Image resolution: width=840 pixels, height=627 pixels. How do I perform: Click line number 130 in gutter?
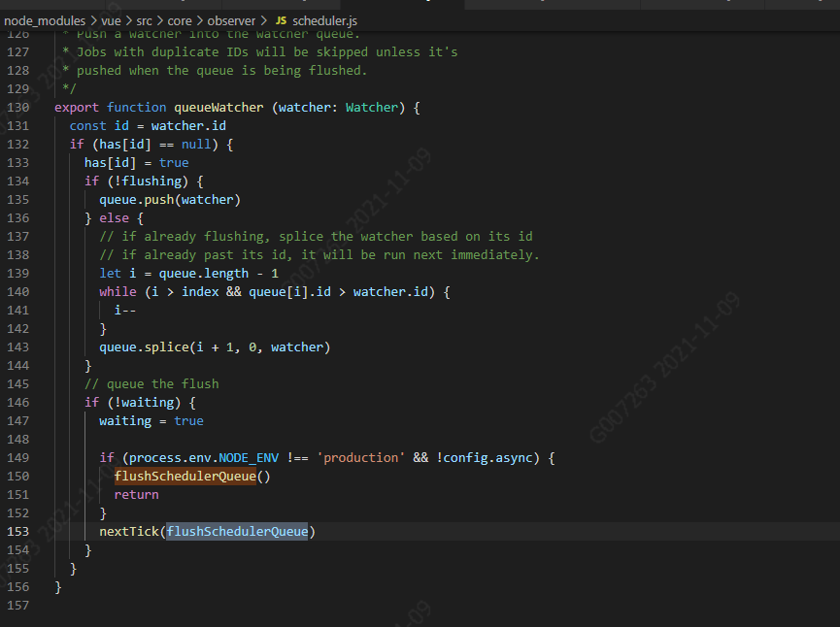18,107
